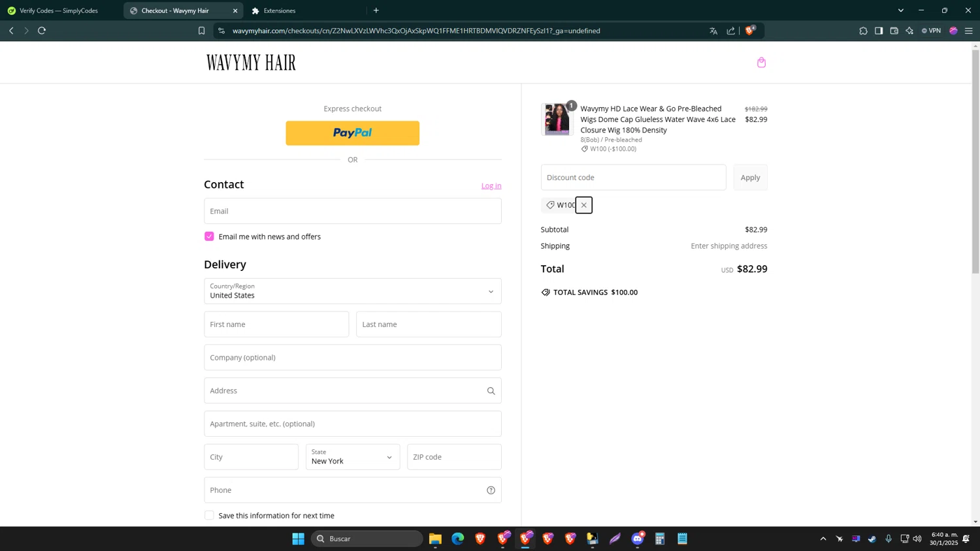Open Calculator from taskbar
This screenshot has width=980, height=551.
coord(660,539)
